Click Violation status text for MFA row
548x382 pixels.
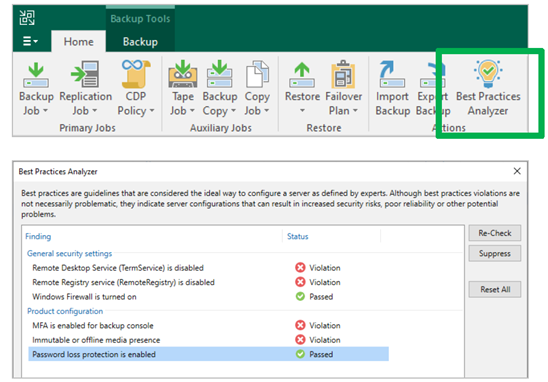(x=325, y=325)
